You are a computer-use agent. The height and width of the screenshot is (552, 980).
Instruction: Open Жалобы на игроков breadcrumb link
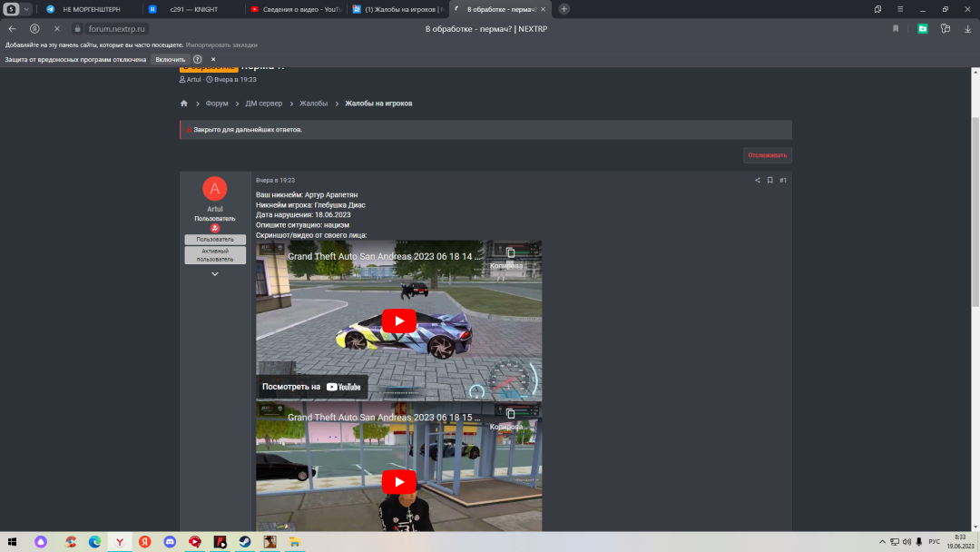(378, 103)
